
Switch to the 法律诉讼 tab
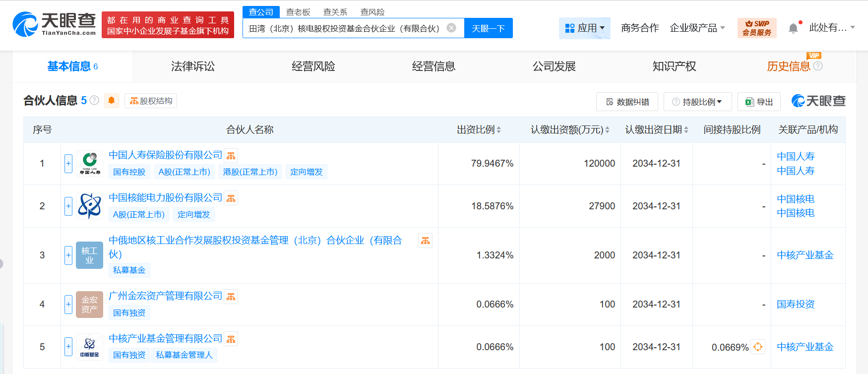click(193, 66)
